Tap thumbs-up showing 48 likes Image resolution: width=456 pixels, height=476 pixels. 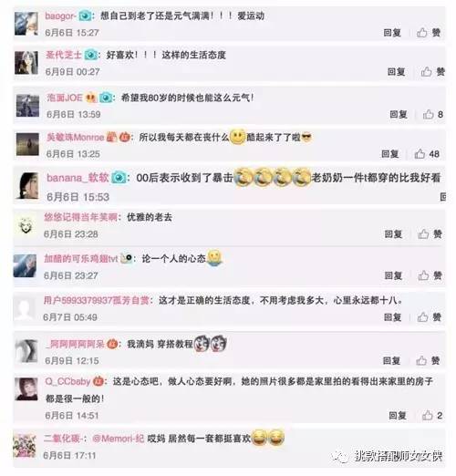427,154
